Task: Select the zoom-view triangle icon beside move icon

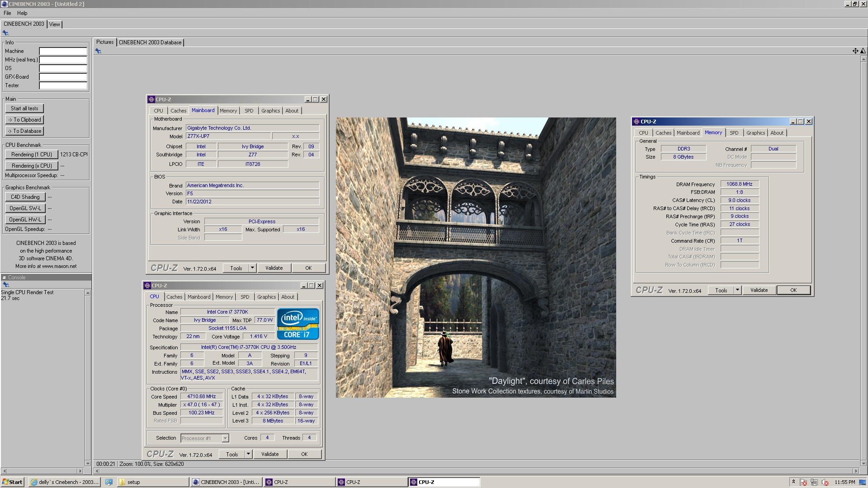Action: click(x=863, y=51)
